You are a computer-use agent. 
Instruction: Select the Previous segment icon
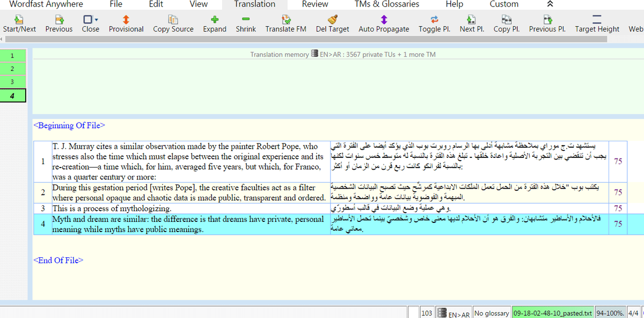(x=58, y=23)
